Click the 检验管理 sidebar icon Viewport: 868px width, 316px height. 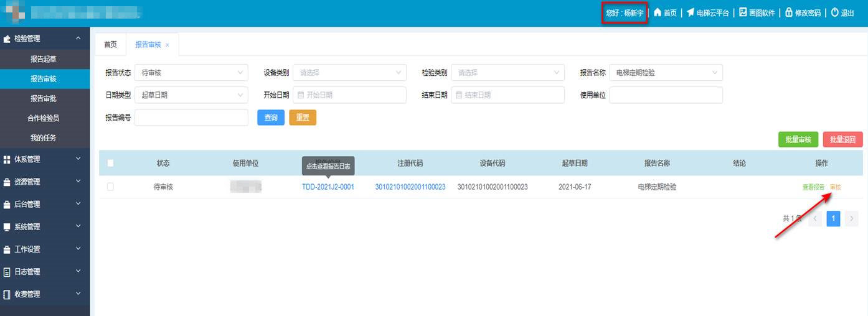[7, 39]
